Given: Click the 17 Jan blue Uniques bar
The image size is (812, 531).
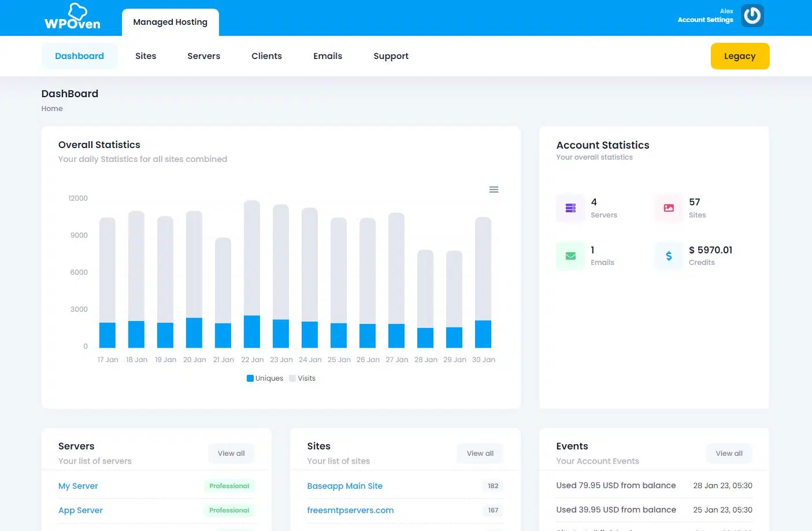Looking at the screenshot, I should pos(107,335).
